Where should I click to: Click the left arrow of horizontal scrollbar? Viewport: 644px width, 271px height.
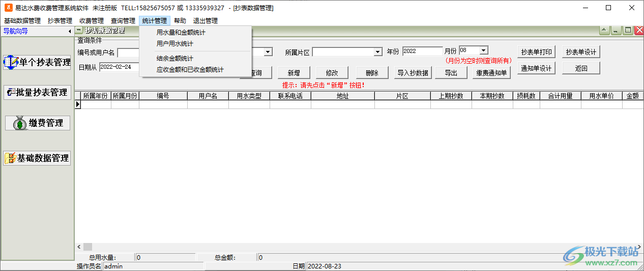coord(79,247)
